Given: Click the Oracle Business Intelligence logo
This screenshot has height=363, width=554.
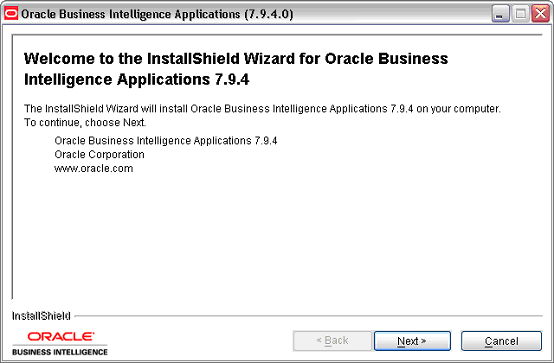Looking at the screenshot, I should tap(60, 343).
